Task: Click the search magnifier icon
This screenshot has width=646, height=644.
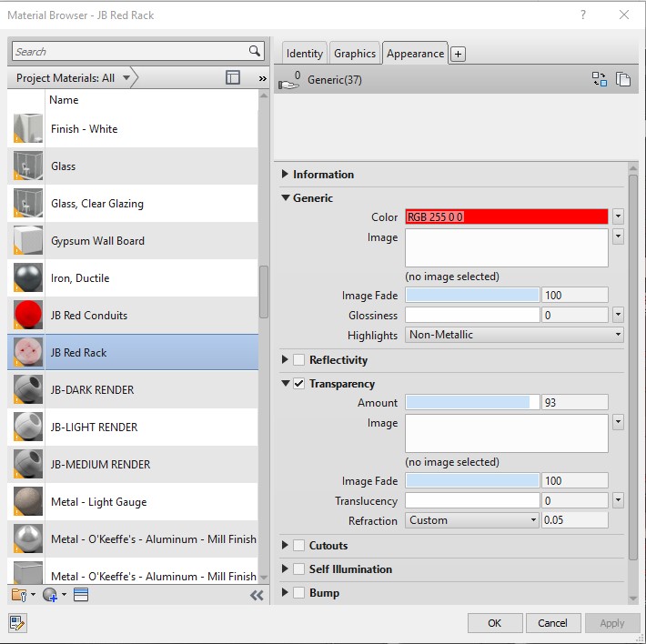Action: pyautogui.click(x=255, y=51)
